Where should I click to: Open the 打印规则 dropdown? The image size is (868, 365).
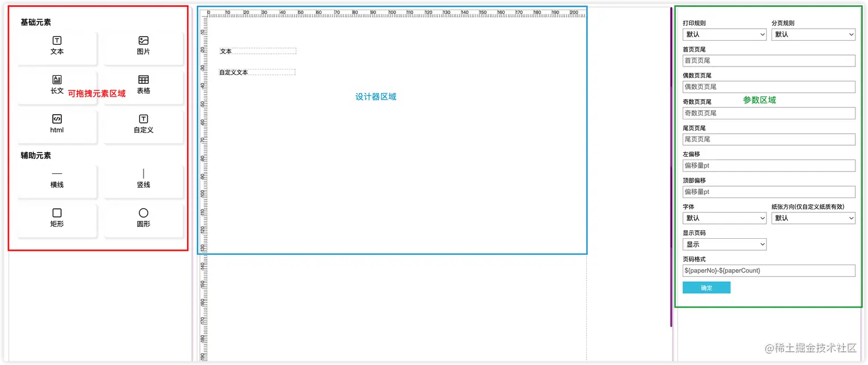[724, 34]
